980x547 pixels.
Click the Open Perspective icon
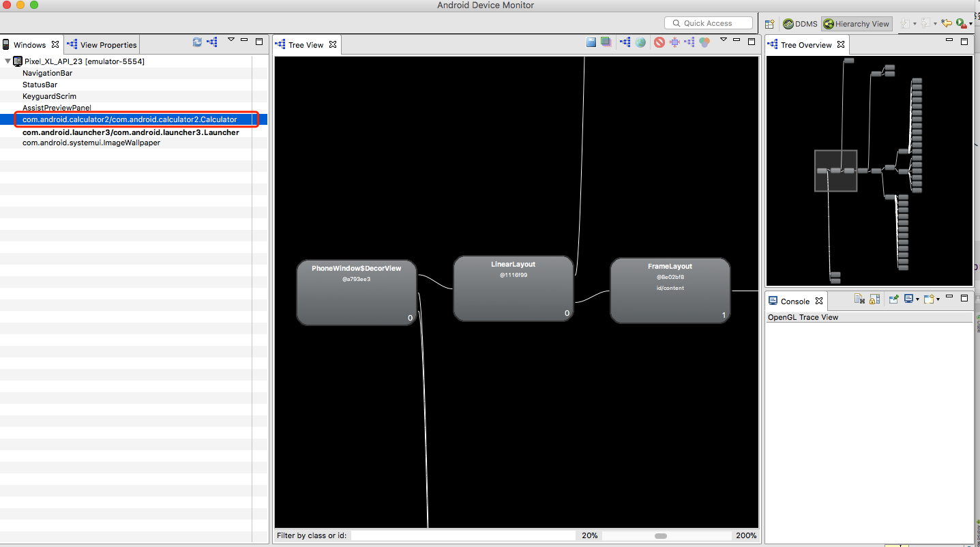click(x=769, y=24)
